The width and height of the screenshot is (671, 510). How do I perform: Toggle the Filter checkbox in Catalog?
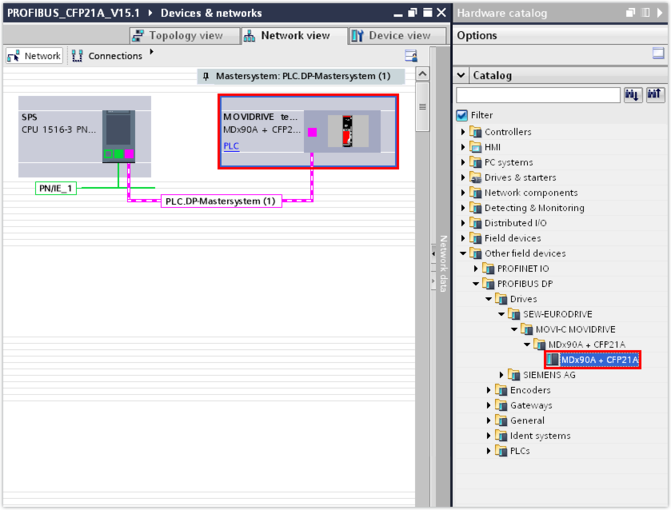[x=462, y=115]
